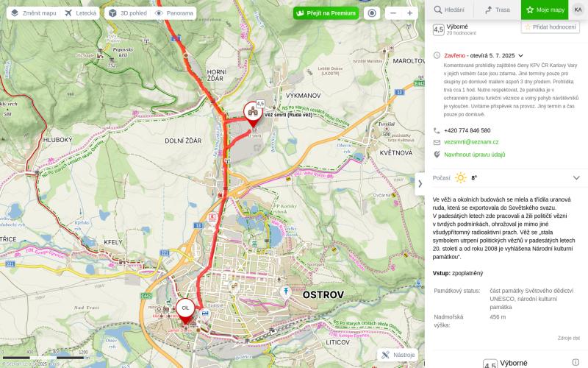This screenshot has height=368, width=588.
Task: Open the Nástroje tools button
Action: tap(398, 355)
